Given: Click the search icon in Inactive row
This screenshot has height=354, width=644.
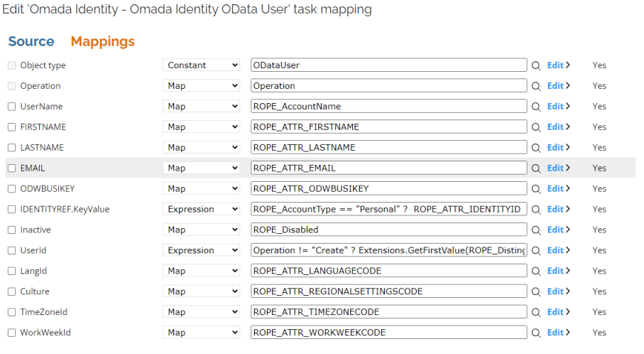Looking at the screenshot, I should click(x=536, y=230).
